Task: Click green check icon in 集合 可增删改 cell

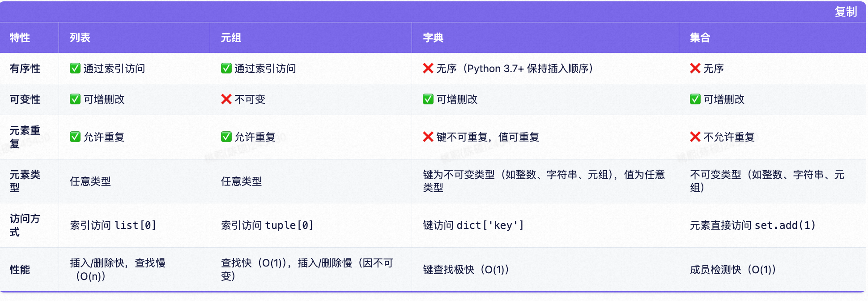Action: 695,99
